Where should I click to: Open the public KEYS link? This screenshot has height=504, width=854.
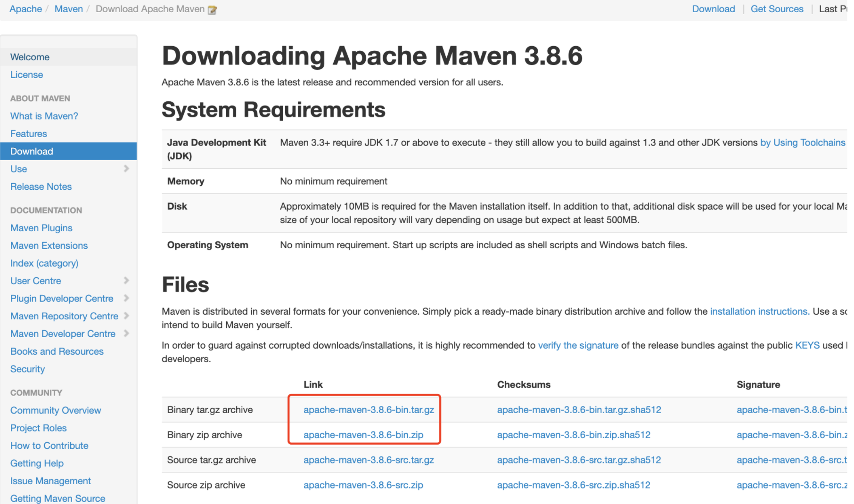click(807, 345)
